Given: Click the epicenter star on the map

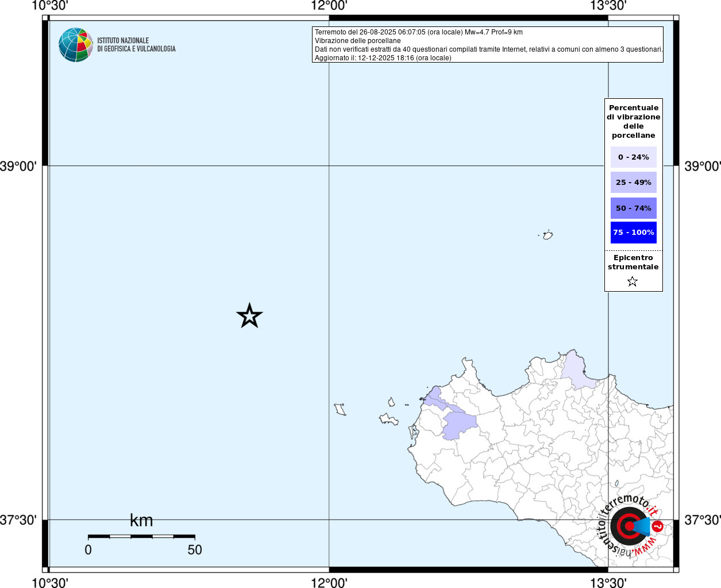Looking at the screenshot, I should click(x=249, y=316).
